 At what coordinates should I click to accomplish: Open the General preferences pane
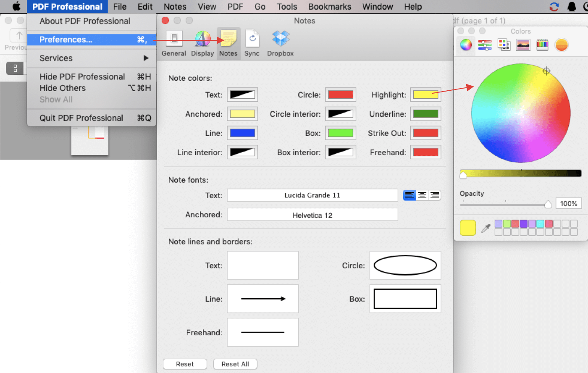(173, 43)
